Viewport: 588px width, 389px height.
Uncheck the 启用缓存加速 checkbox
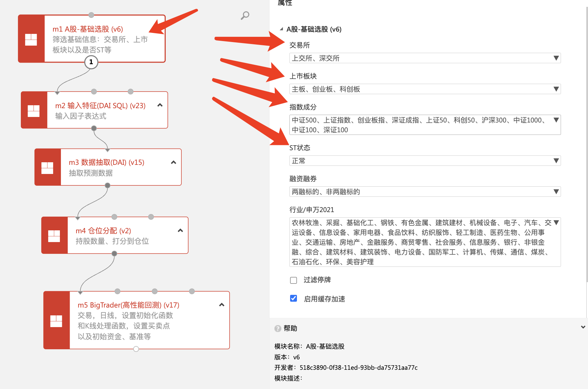coord(294,298)
